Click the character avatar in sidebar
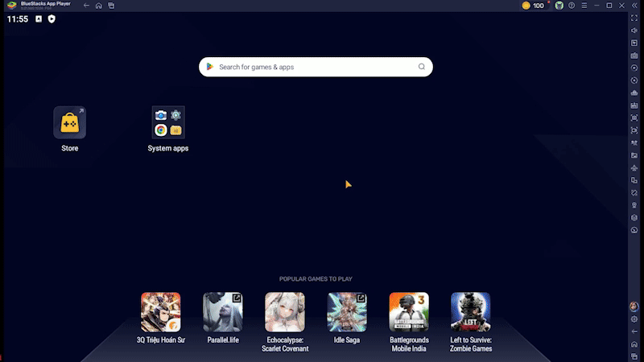Viewport: 644px width, 362px height. tap(634, 306)
